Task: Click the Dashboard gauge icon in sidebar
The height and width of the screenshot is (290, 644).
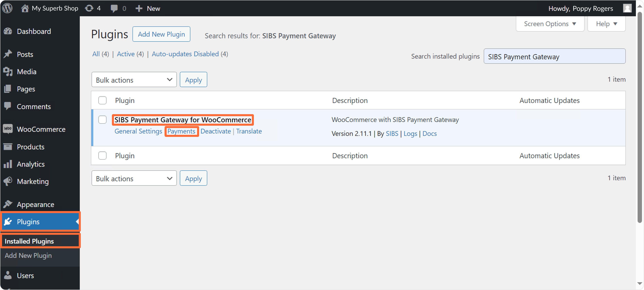Action: pyautogui.click(x=8, y=31)
